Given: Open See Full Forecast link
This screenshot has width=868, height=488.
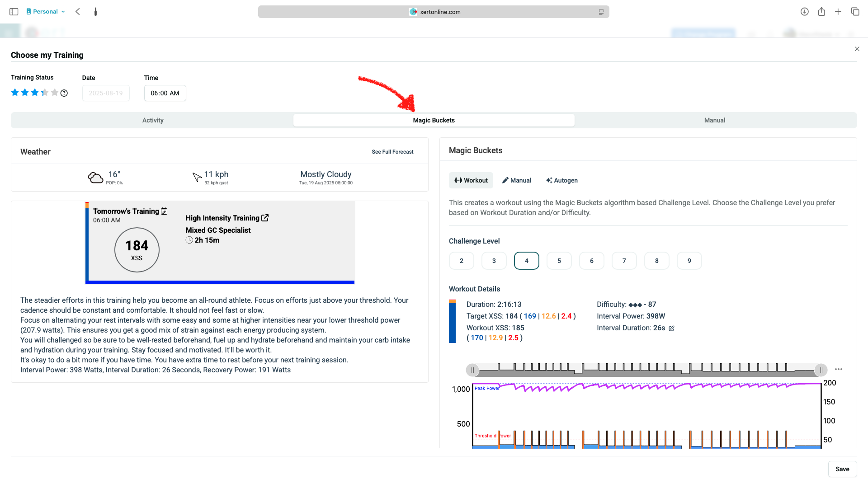Looking at the screenshot, I should [392, 152].
